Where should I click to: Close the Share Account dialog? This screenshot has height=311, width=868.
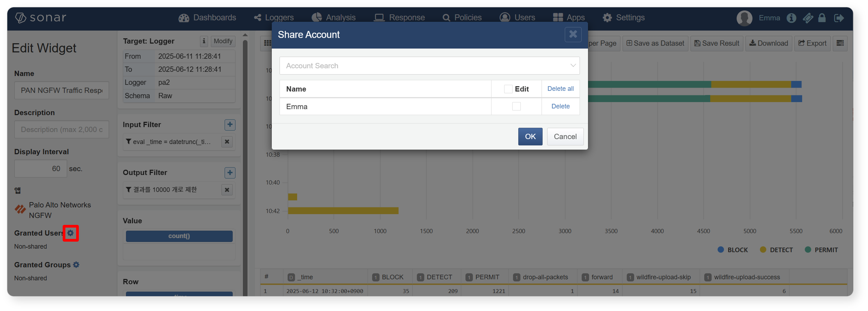[x=573, y=34]
